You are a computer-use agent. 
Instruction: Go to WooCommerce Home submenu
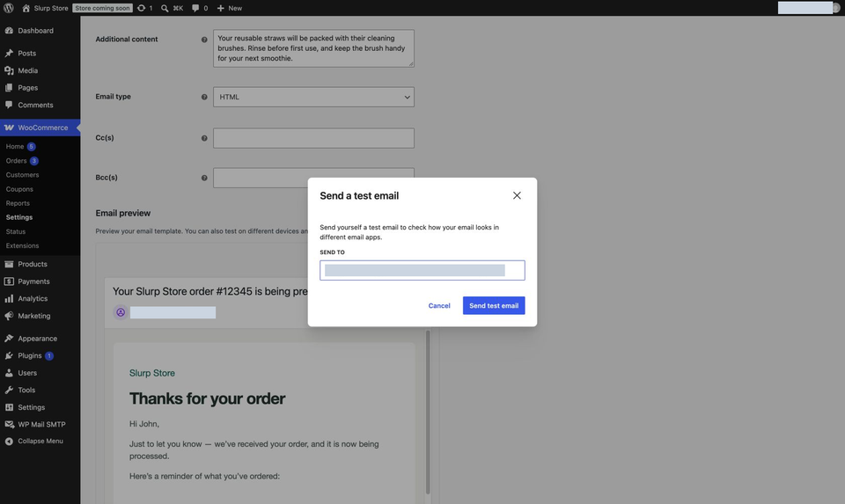[15, 147]
